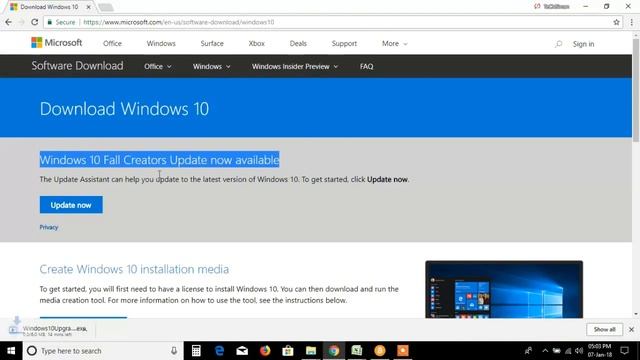Expand the More menu in Microsoft header
The image size is (640, 360).
[394, 44]
